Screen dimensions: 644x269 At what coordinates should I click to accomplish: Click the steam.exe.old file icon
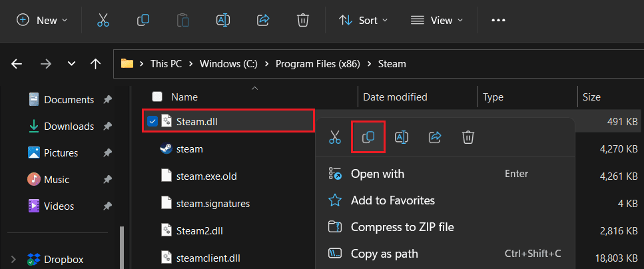point(166,175)
